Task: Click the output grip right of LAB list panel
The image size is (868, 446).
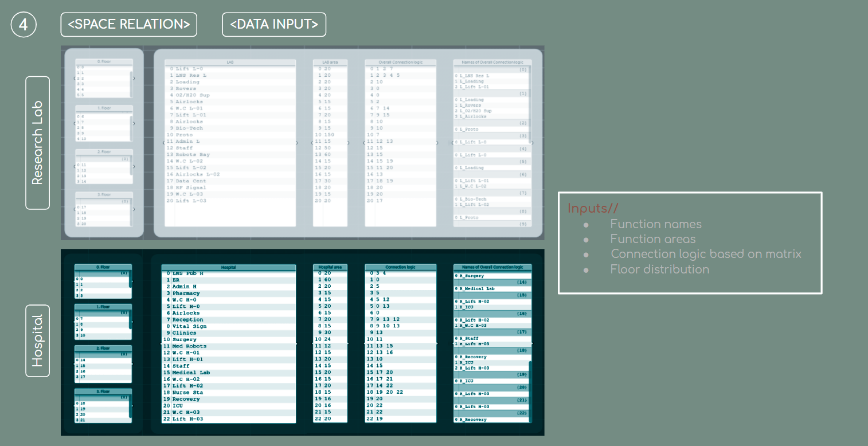Action: tap(297, 143)
